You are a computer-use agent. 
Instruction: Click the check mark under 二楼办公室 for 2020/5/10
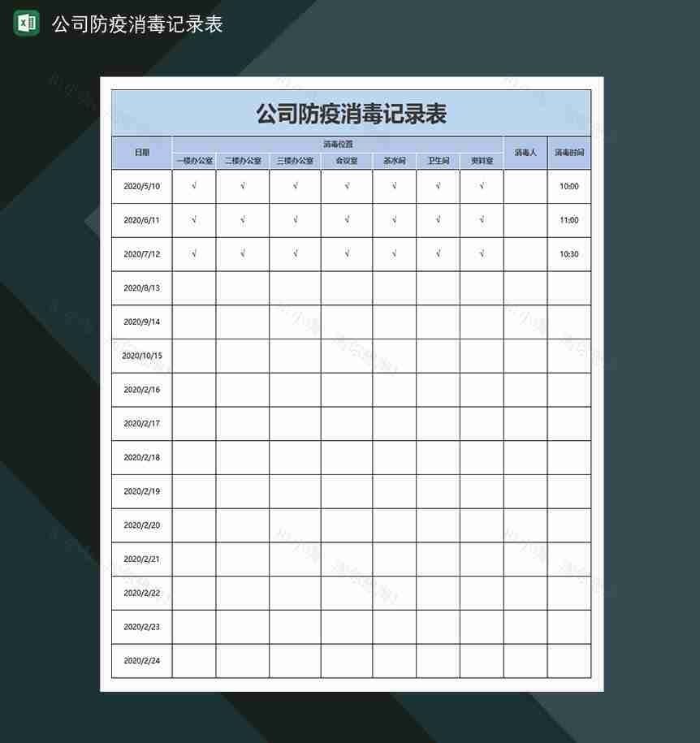(241, 184)
